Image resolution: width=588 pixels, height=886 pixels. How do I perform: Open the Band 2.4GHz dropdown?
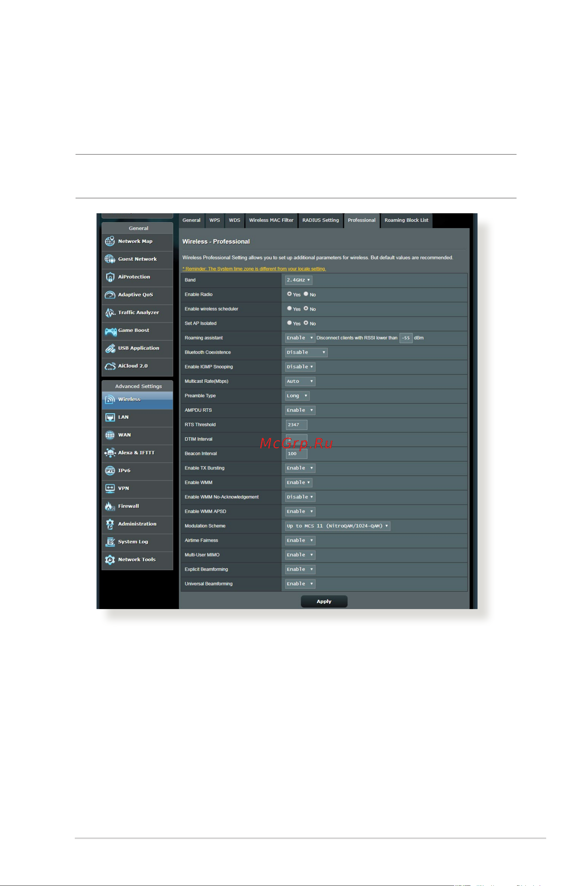pyautogui.click(x=298, y=280)
